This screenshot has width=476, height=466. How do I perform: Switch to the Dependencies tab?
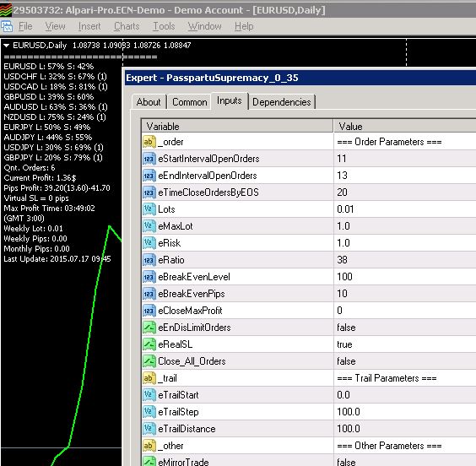pos(282,102)
